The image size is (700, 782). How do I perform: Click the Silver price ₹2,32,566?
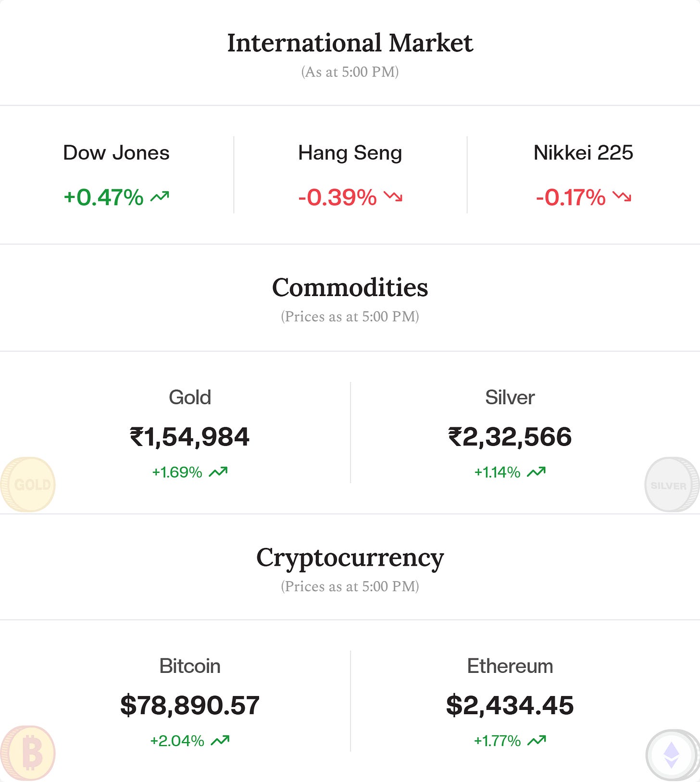point(510,437)
